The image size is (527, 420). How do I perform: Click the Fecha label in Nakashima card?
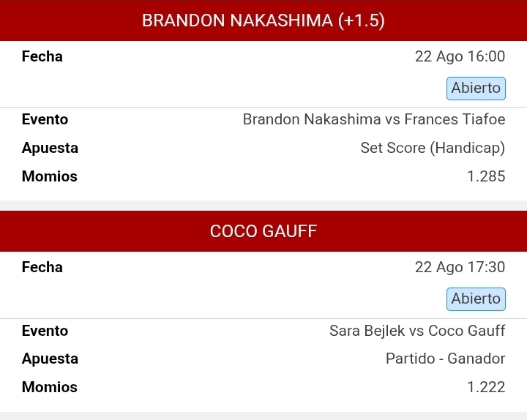pos(42,56)
